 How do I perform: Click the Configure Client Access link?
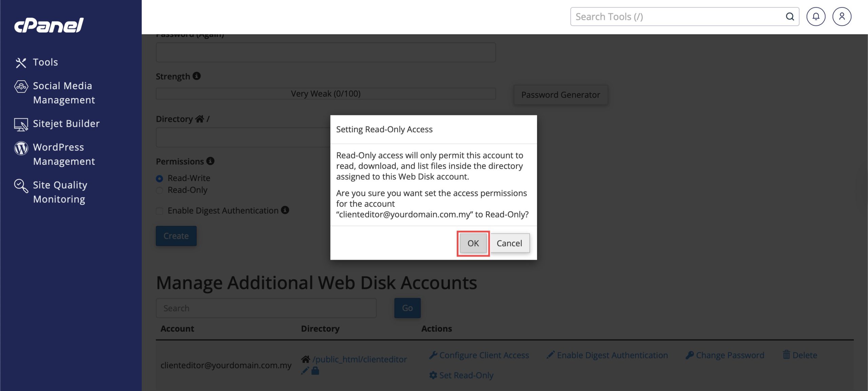484,355
